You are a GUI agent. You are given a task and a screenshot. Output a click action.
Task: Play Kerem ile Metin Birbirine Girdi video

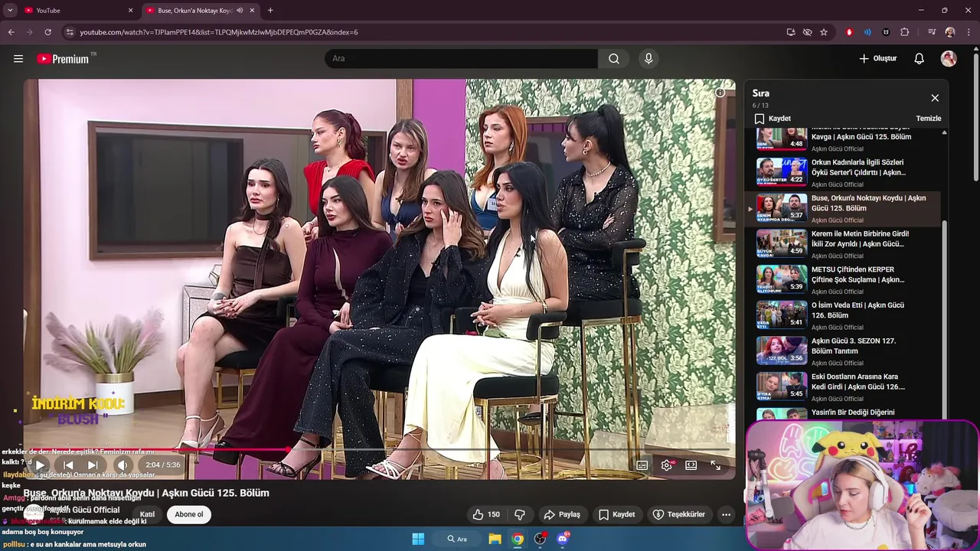(x=842, y=244)
